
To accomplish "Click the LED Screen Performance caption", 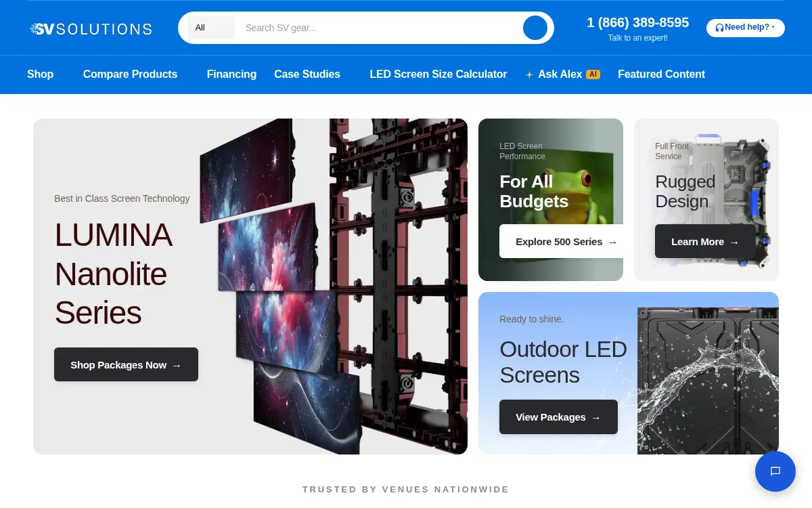I will coord(522,151).
